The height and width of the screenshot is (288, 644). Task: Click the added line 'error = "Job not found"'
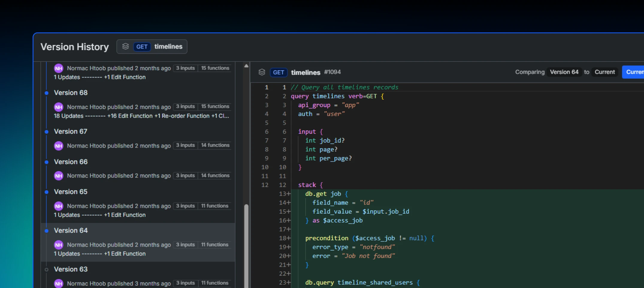coord(354,256)
